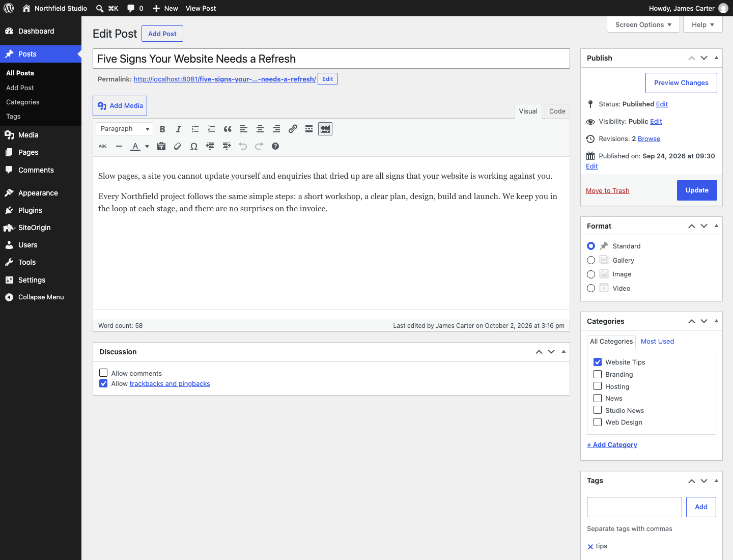
Task: Insert a numbered list
Action: click(211, 129)
